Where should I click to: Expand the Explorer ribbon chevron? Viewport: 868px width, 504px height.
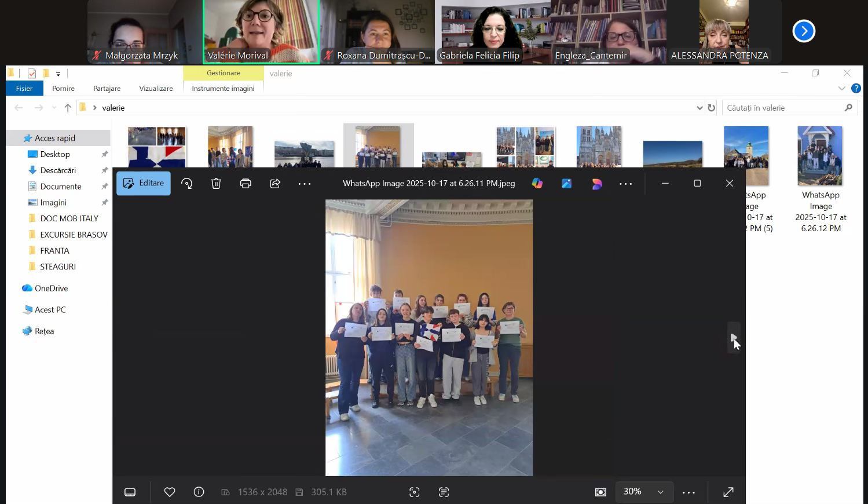[x=841, y=89]
